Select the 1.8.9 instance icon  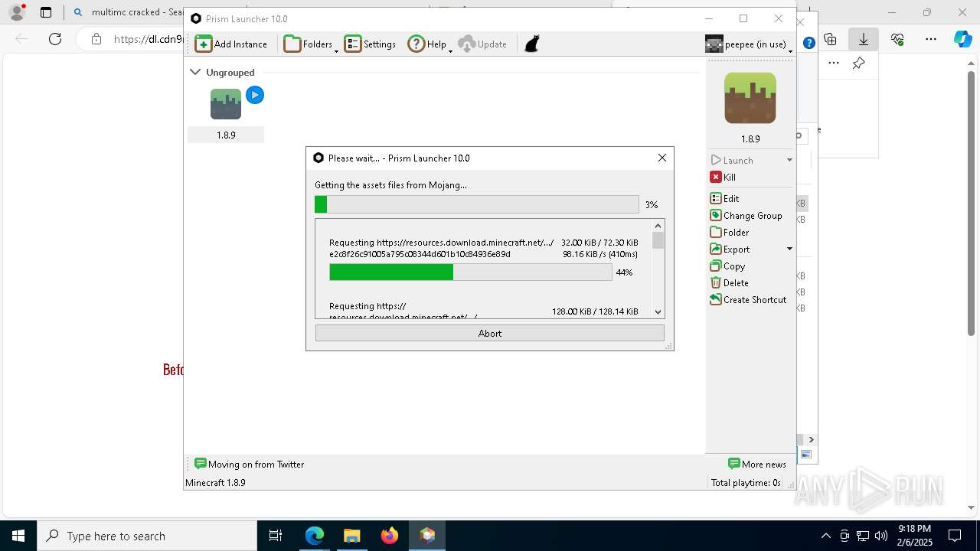pos(226,104)
